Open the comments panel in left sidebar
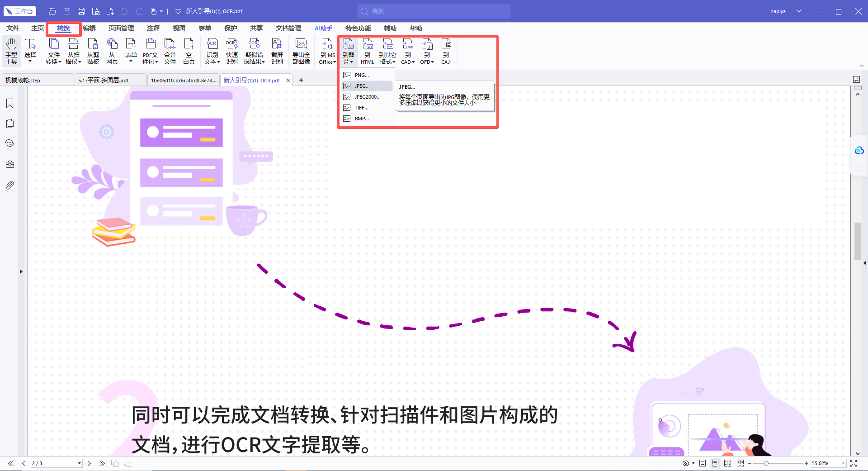Image resolution: width=868 pixels, height=471 pixels. [9, 144]
